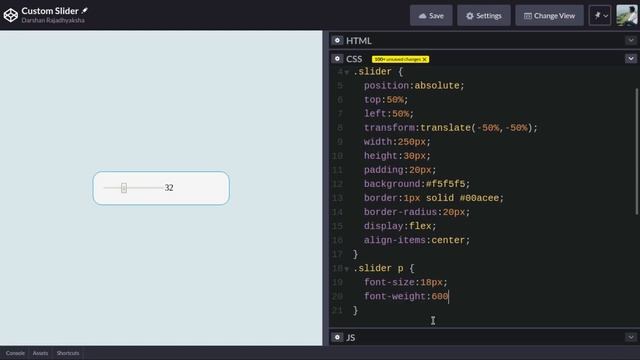
Task: Open CSS editor settings gear
Action: click(x=337, y=59)
